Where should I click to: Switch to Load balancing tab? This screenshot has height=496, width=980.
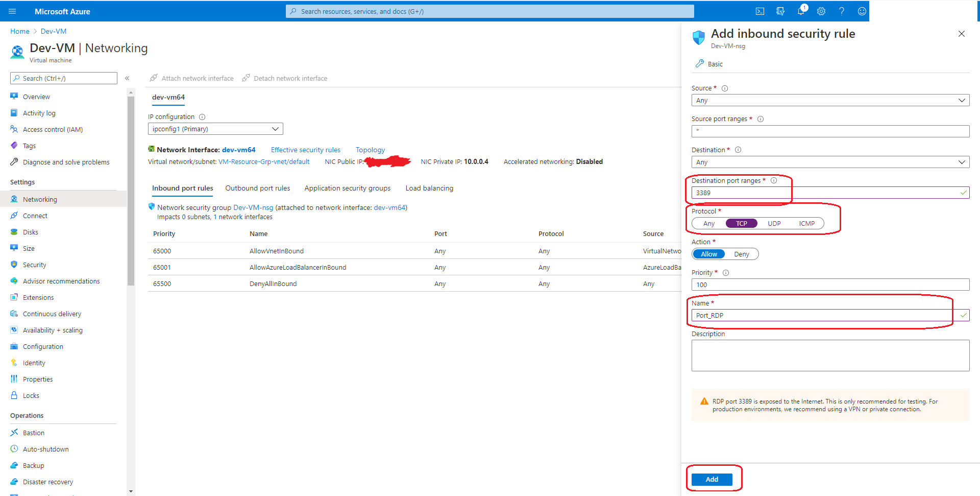click(x=429, y=188)
